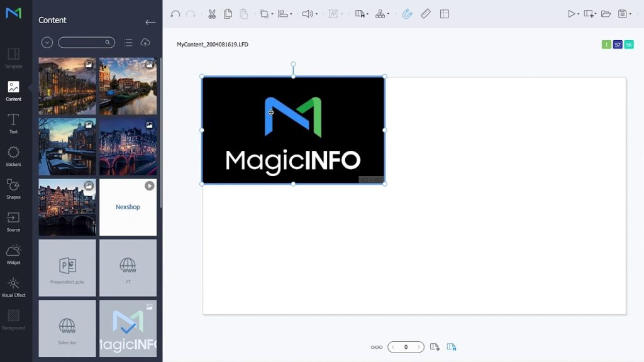Click the MagicINFO image on canvas
Screen dimensions: 644x362
click(x=293, y=130)
